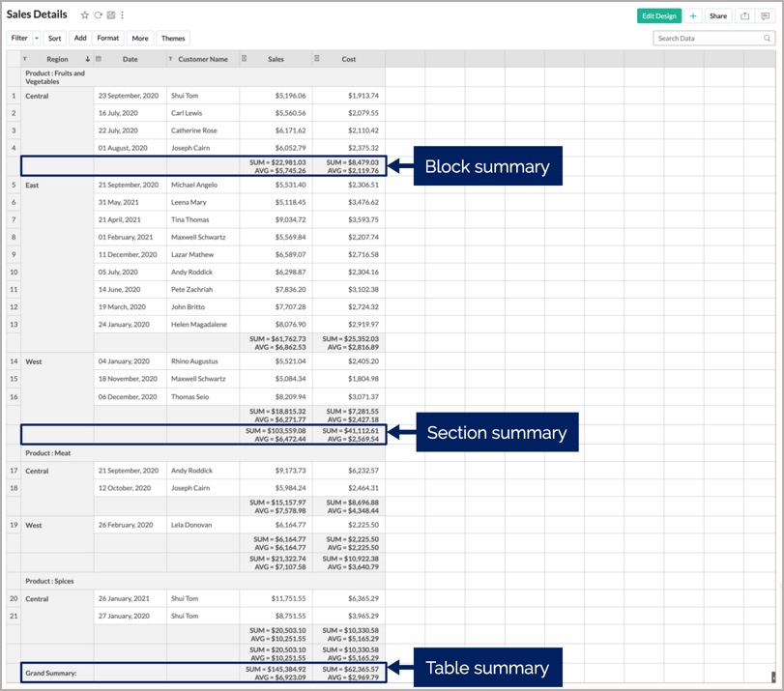Click customer name 'Lela Donovan'

191,525
